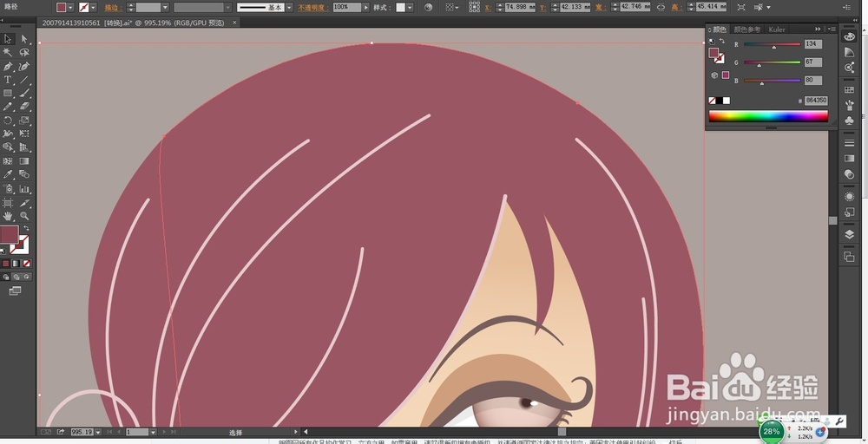The image size is (868, 444).
Task: Open fill color dropdown in control bar
Action: [70, 8]
